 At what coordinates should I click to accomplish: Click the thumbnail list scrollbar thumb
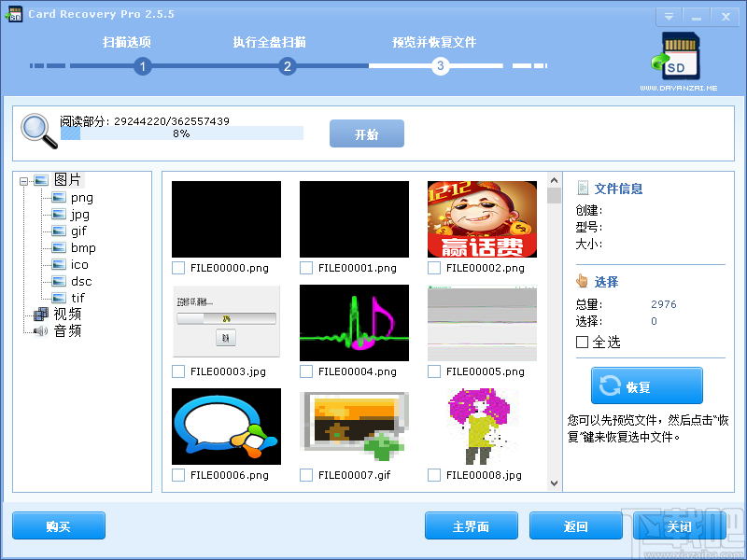[x=554, y=195]
